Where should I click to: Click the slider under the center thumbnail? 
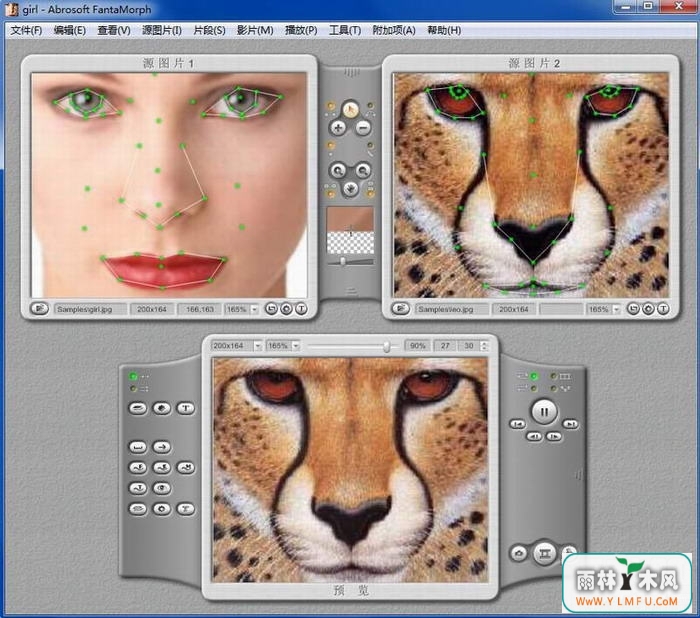(x=350, y=261)
